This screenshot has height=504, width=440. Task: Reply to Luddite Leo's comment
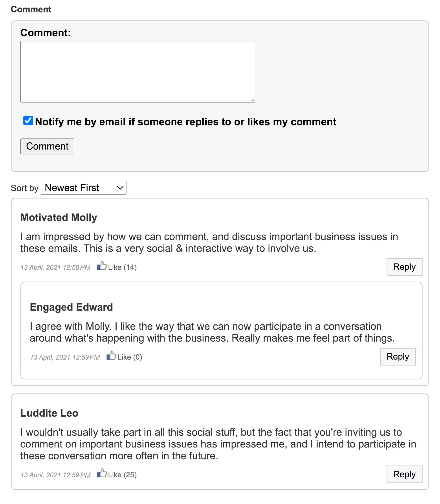coord(404,474)
